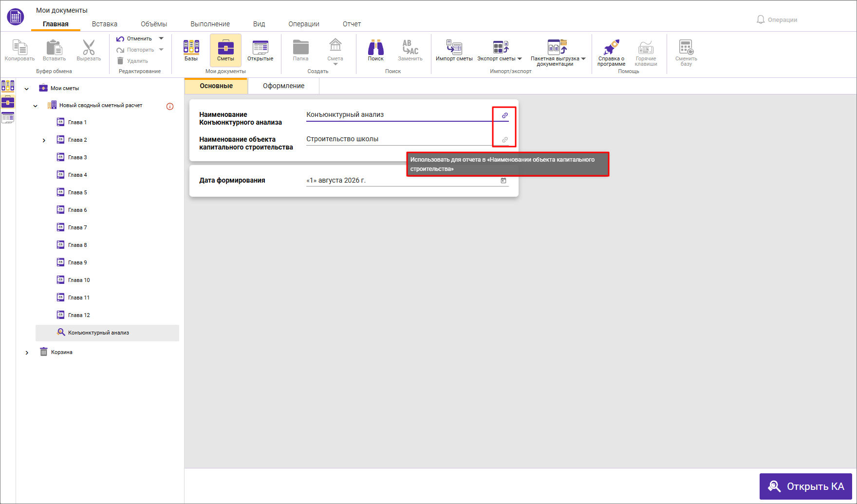This screenshot has width=857, height=504.
Task: Click the Открыть КА button
Action: tap(806, 486)
